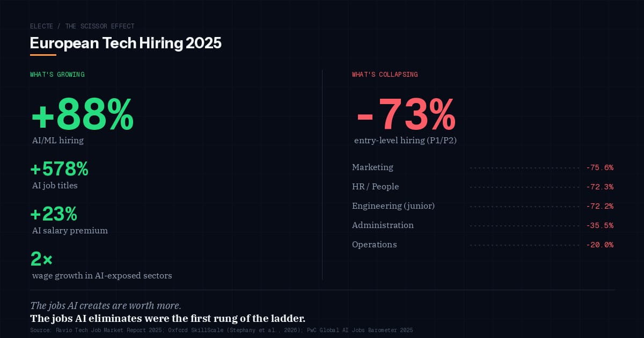Viewport: 644px width, 338px height.
Task: Click the WHAT'S GROWING section heading
Action: (57, 75)
